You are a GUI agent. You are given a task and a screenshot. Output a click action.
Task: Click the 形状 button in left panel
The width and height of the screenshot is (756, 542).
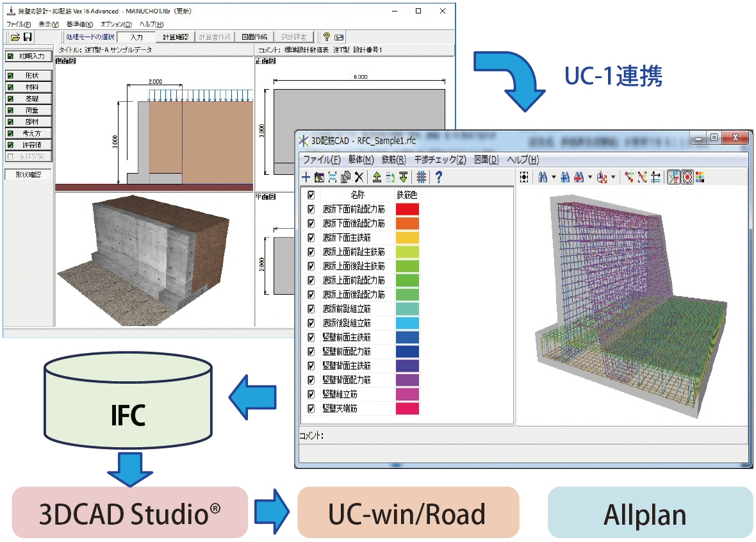(28, 75)
